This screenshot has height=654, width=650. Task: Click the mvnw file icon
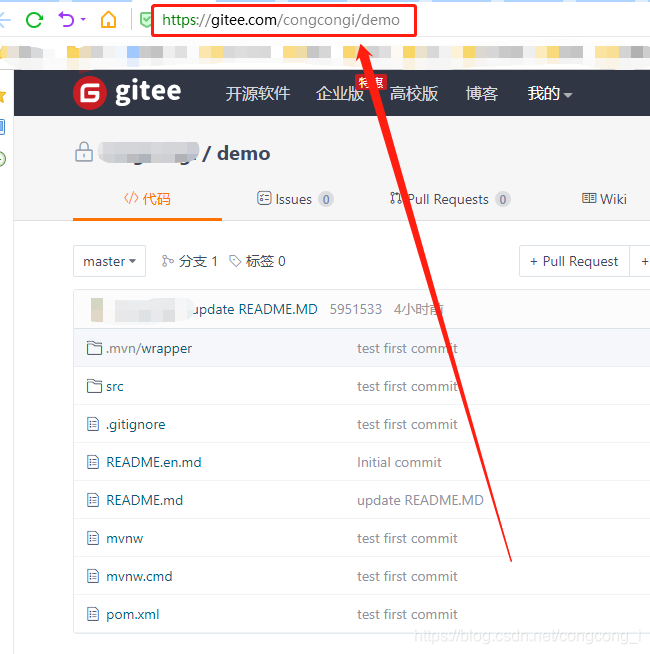click(x=93, y=538)
